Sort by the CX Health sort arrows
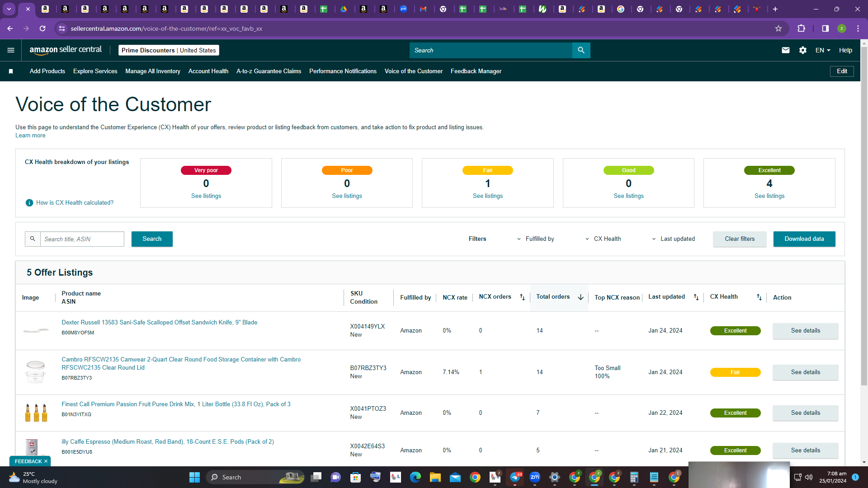This screenshot has height=488, width=868. [759, 297]
